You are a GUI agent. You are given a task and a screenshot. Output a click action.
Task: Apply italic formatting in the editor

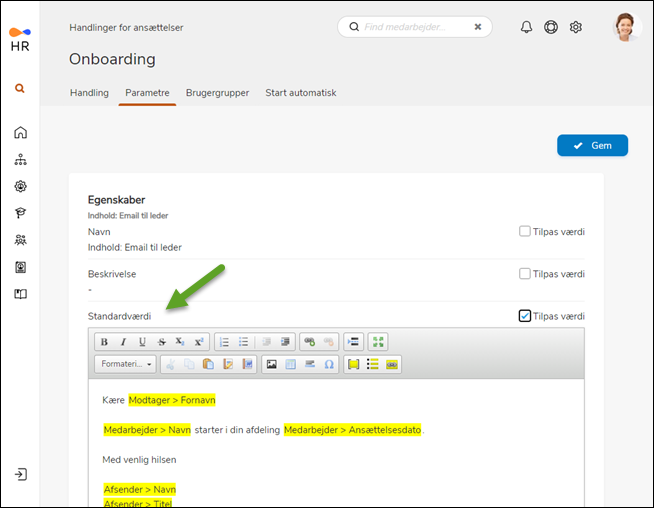point(123,342)
